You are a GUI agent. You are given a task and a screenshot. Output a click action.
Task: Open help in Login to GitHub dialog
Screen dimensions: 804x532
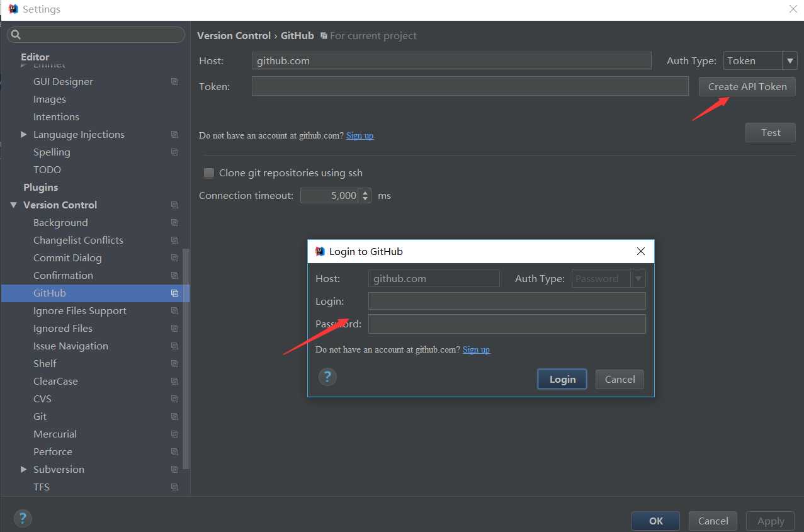pos(327,377)
